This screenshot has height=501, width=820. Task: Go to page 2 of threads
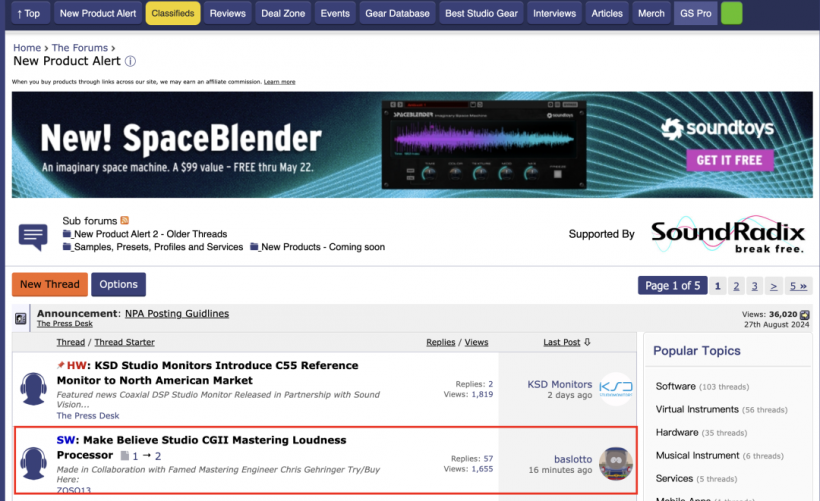[736, 286]
